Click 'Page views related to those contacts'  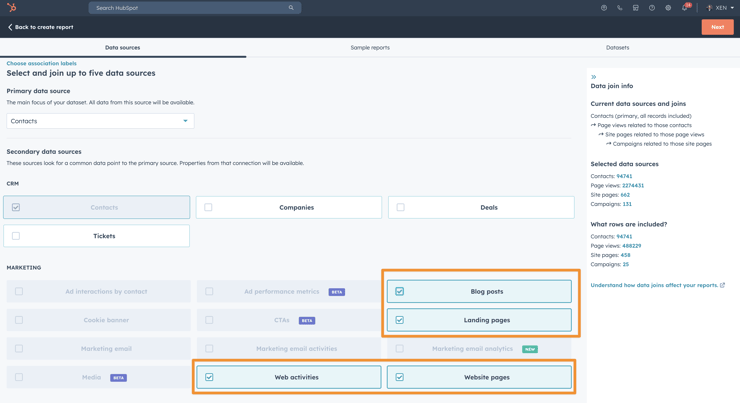point(645,125)
